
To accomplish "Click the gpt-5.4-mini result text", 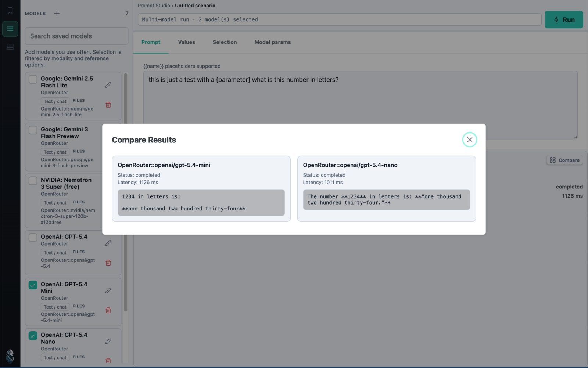I will tap(201, 203).
